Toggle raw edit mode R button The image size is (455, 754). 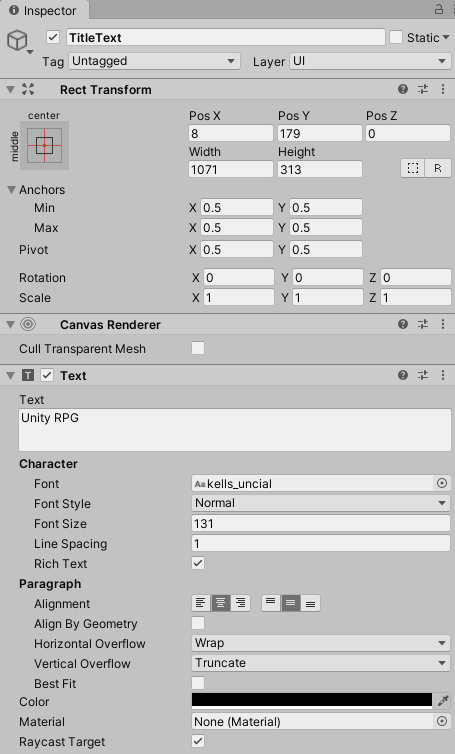438,168
